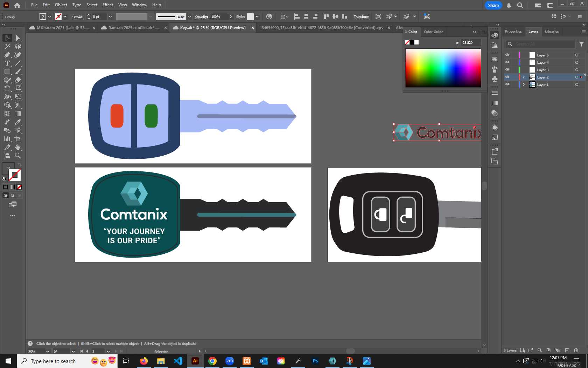The width and height of the screenshot is (588, 368).
Task: Click the hex color value field
Action: 471,42
